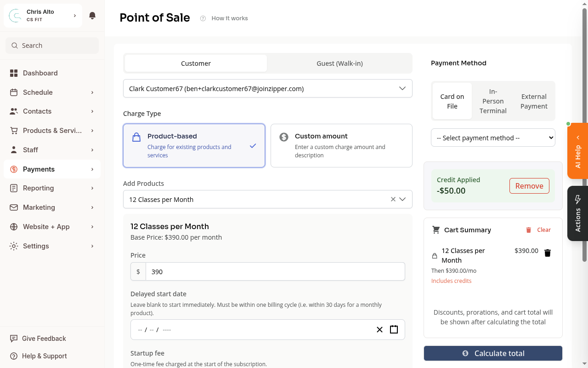Open the Add Products dropdown arrow
Image resolution: width=588 pixels, height=368 pixels.
pyautogui.click(x=403, y=199)
